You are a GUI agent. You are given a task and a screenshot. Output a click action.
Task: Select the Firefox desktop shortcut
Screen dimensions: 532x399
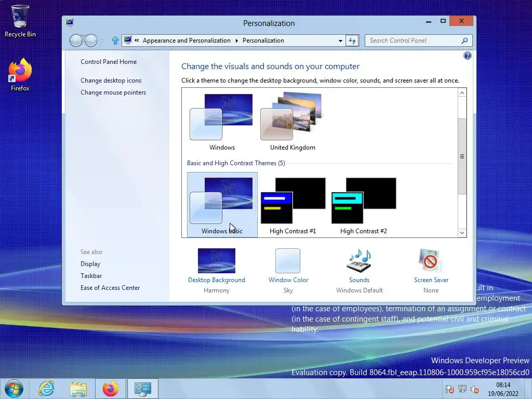coord(20,75)
